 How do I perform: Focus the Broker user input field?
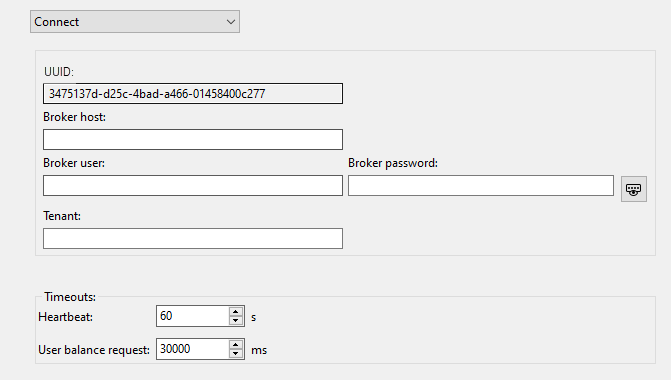193,185
